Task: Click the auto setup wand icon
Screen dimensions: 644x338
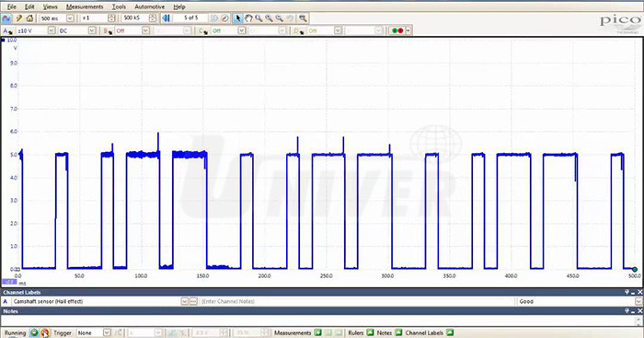Action: point(18,18)
